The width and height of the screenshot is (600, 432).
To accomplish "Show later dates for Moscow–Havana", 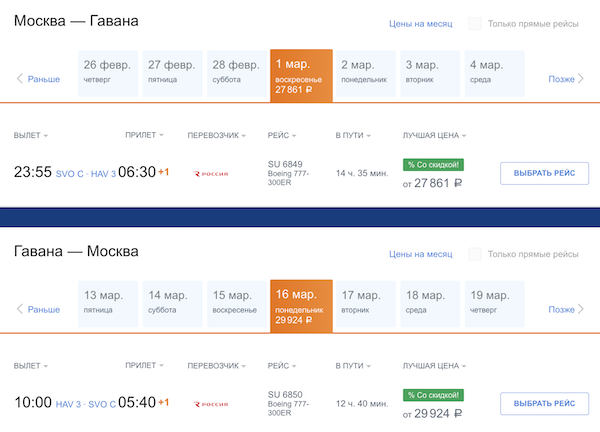I will click(565, 79).
